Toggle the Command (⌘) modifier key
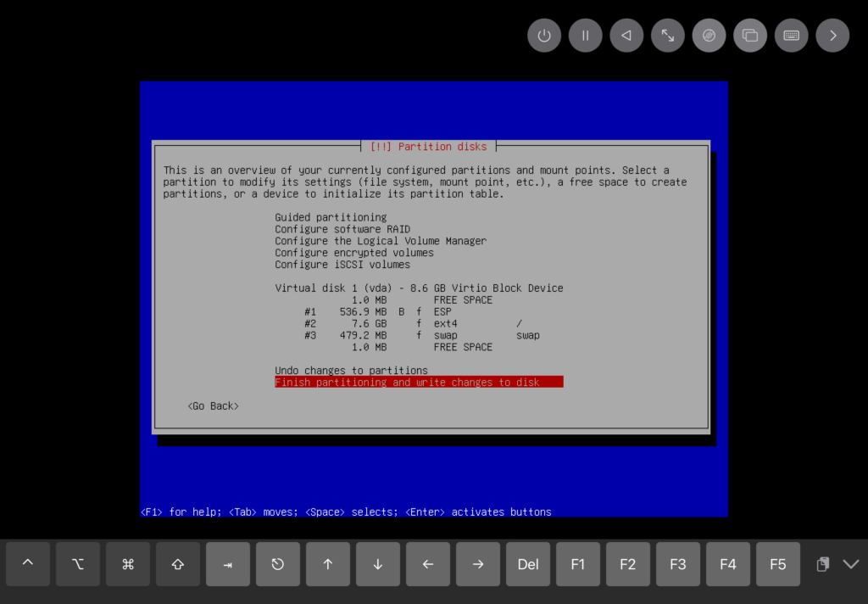 click(128, 564)
